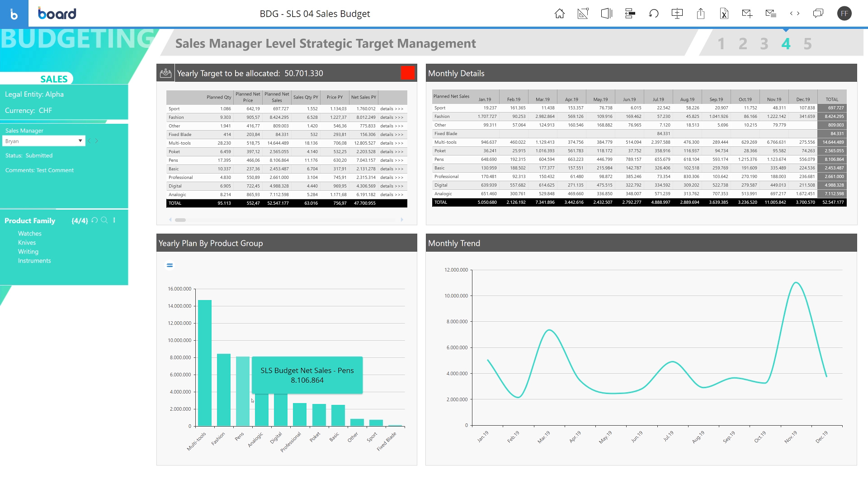Open details >>> for the Pens row
This screenshot has height=488, width=868.
click(392, 160)
